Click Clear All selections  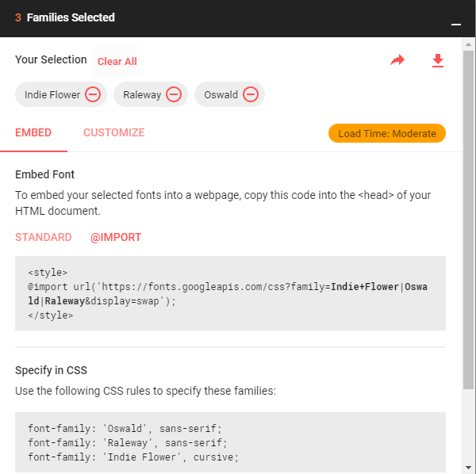(x=117, y=62)
